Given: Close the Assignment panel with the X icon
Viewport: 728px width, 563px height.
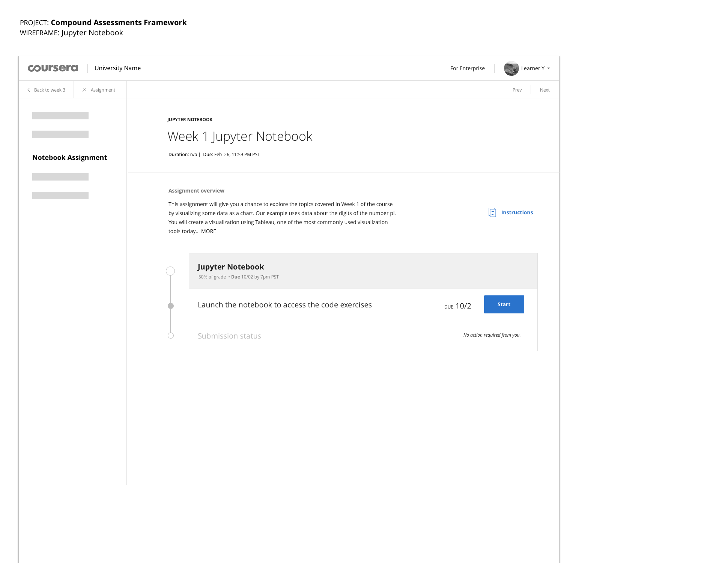Looking at the screenshot, I should [x=84, y=90].
